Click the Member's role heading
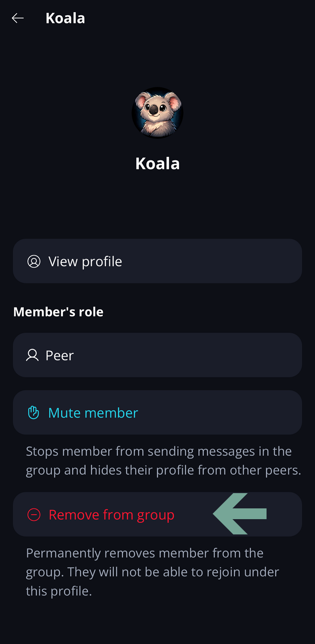Viewport: 315px width, 644px height. pyautogui.click(x=58, y=312)
